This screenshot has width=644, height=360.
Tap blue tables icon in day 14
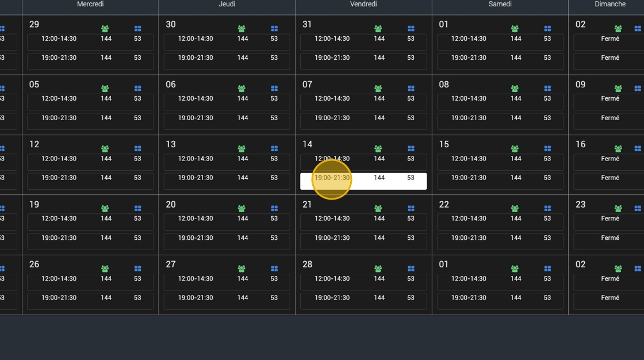click(411, 148)
